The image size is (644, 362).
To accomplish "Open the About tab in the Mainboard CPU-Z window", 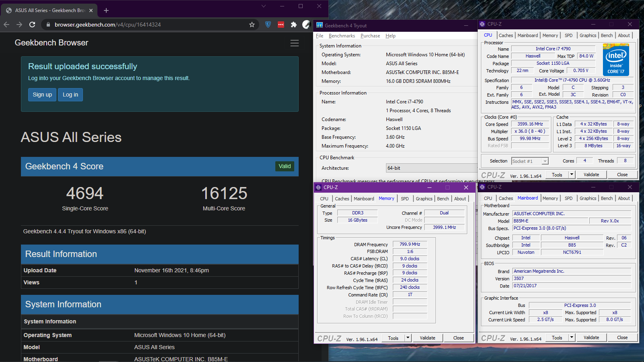I will tap(624, 198).
